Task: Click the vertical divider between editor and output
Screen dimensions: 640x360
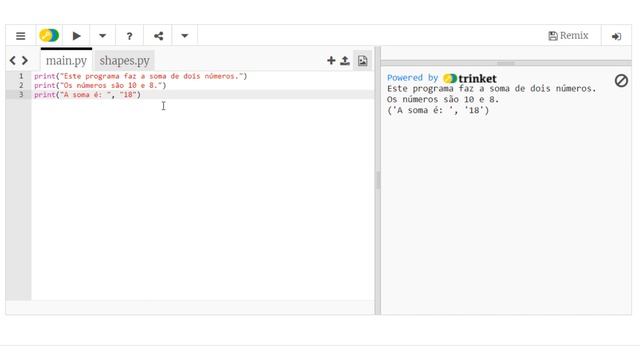Action: (x=378, y=180)
